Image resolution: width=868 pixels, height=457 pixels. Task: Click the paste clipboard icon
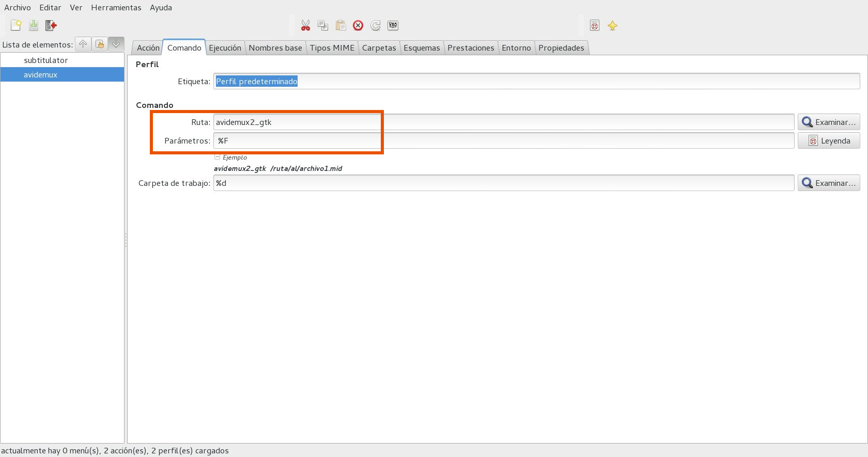click(x=340, y=25)
